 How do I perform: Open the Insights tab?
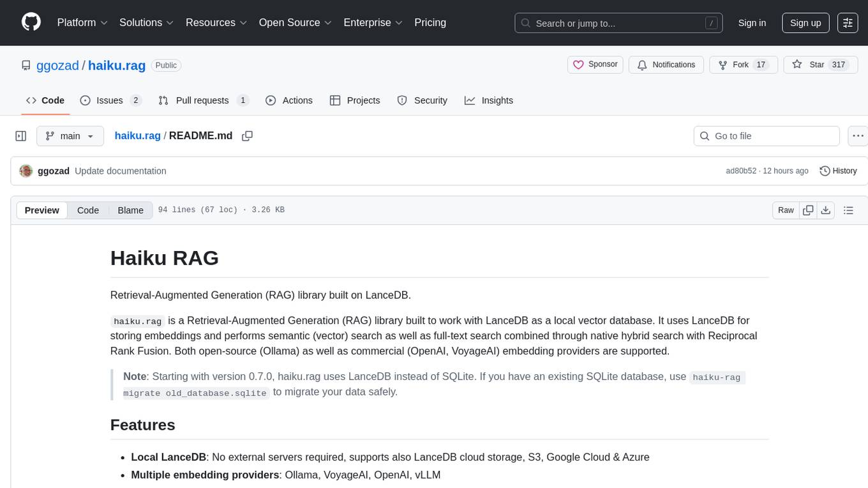pyautogui.click(x=489, y=100)
